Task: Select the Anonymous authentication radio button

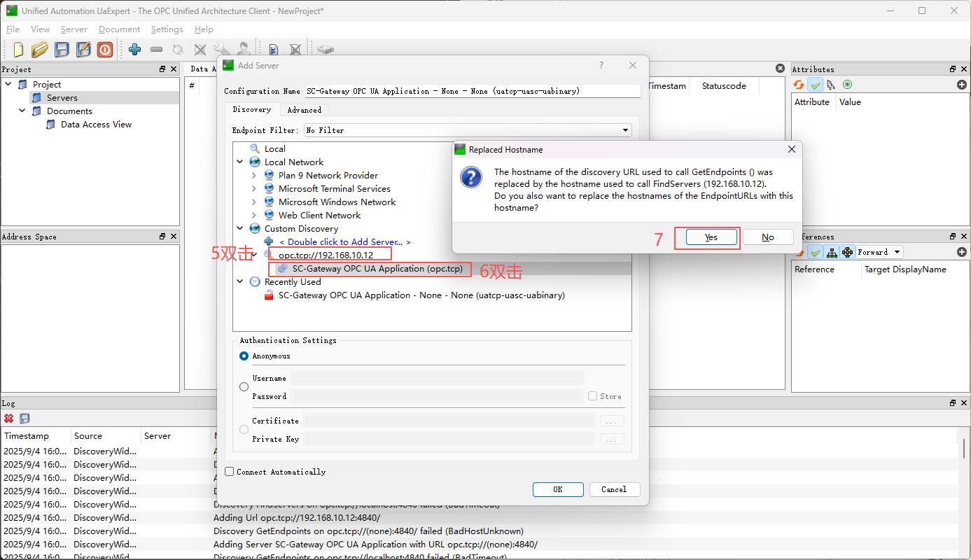Action: pos(244,356)
